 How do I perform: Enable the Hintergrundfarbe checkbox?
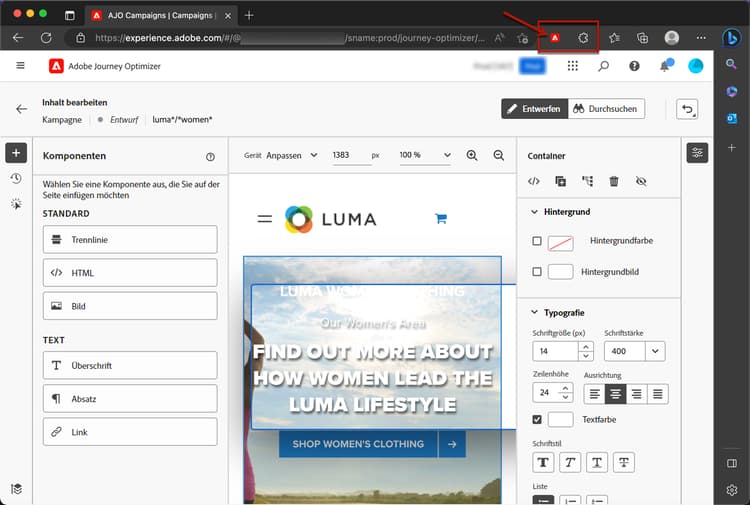[537, 242]
